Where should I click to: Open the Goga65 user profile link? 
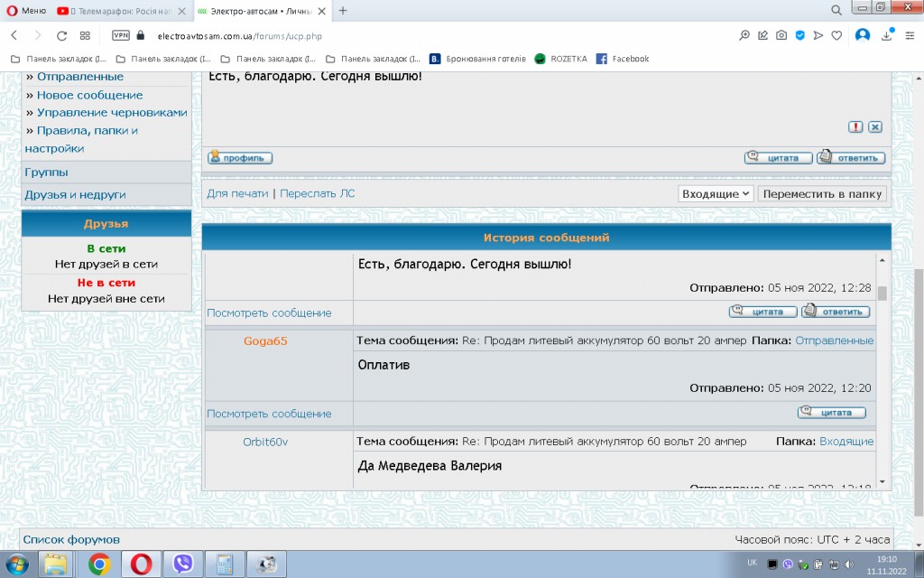tap(265, 340)
